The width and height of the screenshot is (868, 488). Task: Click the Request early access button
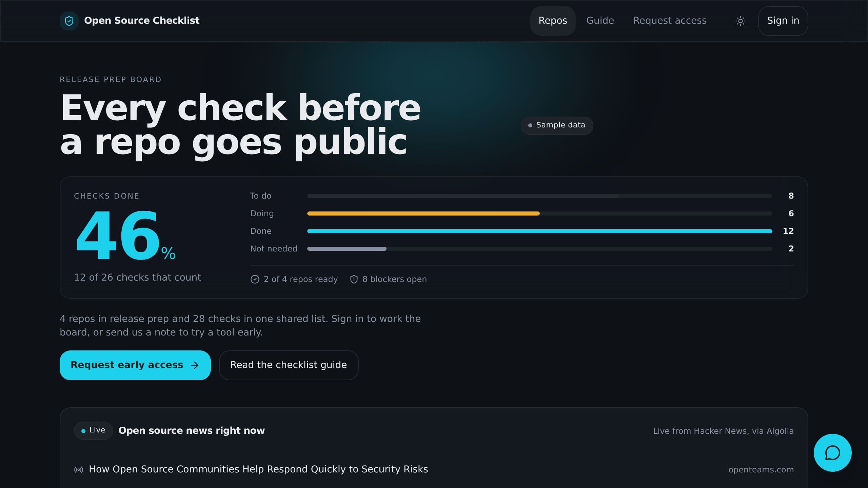click(135, 365)
